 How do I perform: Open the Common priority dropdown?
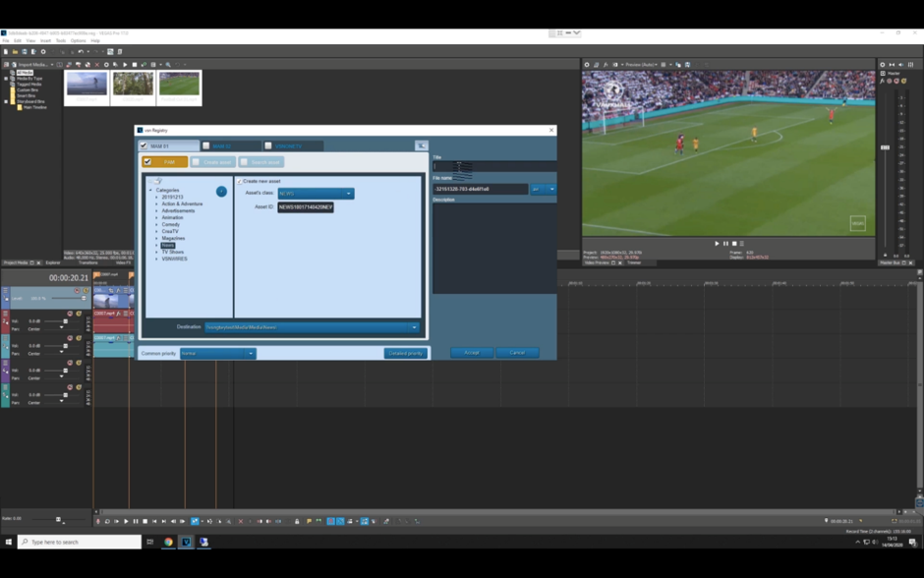(217, 354)
